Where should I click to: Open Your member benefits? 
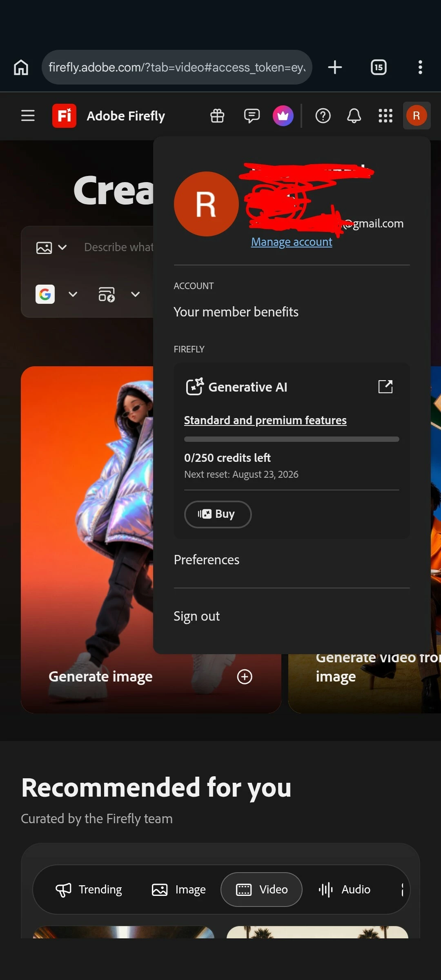coord(236,312)
